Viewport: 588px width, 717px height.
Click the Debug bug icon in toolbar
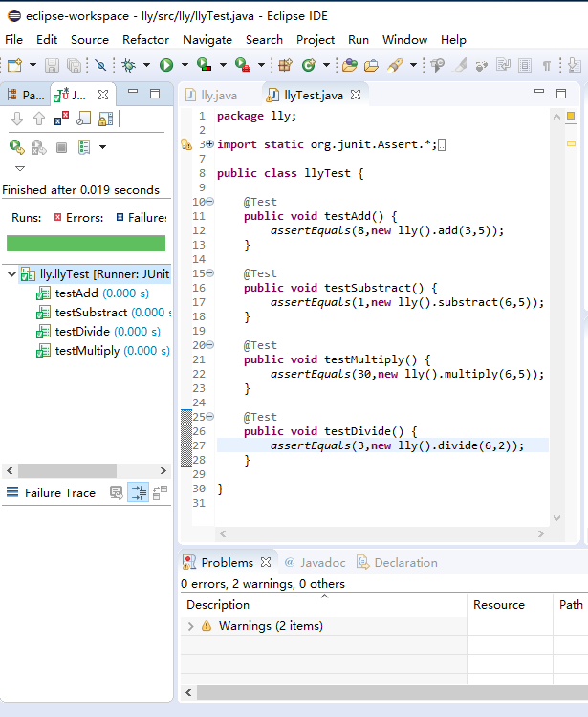click(127, 65)
